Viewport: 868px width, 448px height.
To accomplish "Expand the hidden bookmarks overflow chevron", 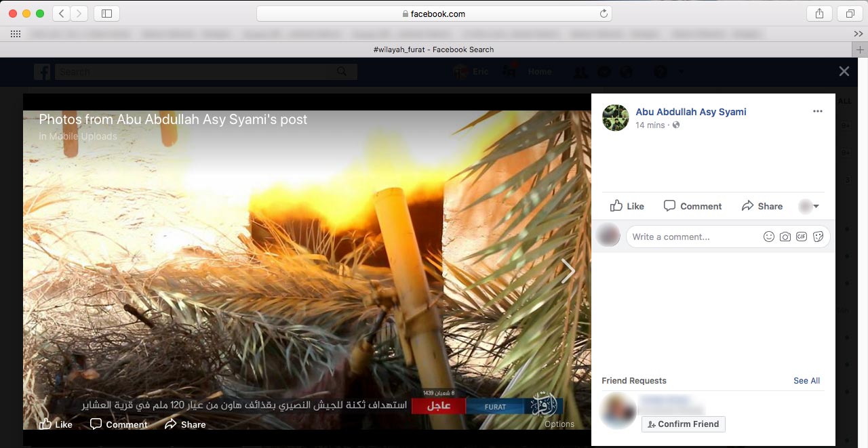I will 858,33.
